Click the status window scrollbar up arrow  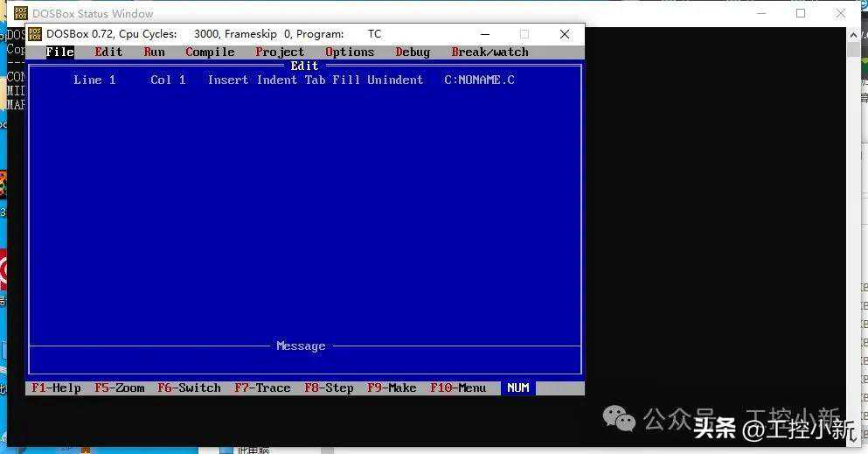[853, 34]
